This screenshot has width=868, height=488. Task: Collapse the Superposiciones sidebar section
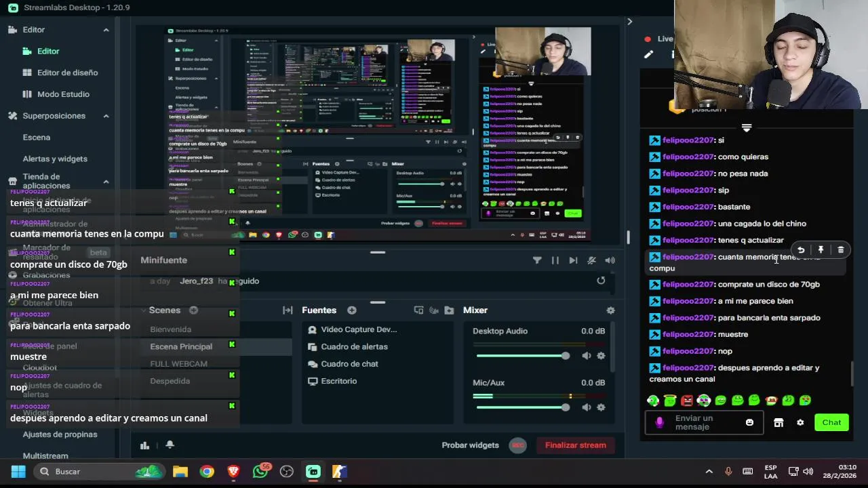(106, 116)
